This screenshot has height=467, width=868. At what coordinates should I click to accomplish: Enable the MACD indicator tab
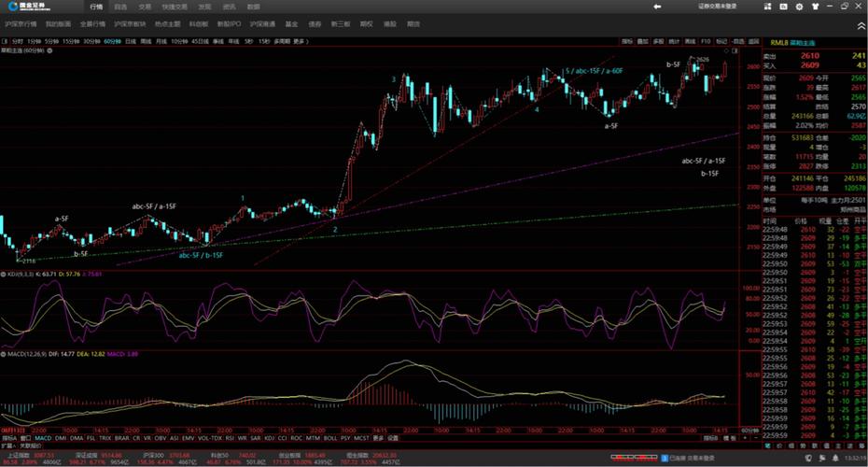[x=43, y=437]
